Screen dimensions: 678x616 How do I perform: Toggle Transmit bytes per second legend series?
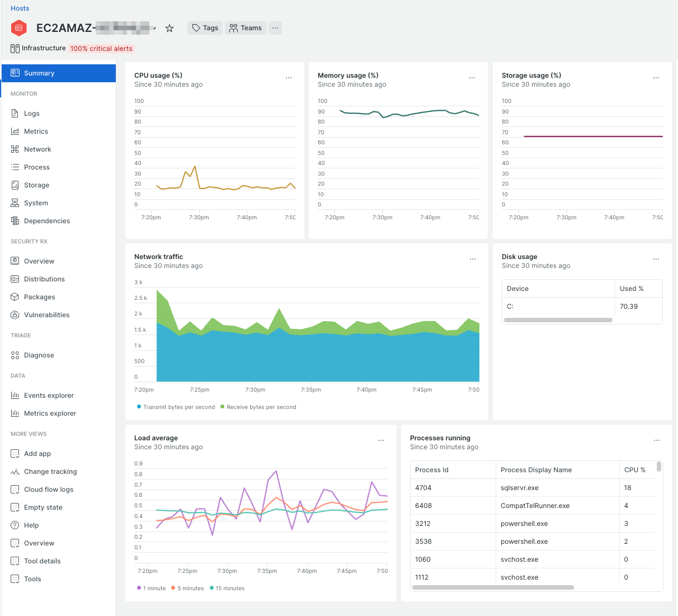tap(176, 407)
